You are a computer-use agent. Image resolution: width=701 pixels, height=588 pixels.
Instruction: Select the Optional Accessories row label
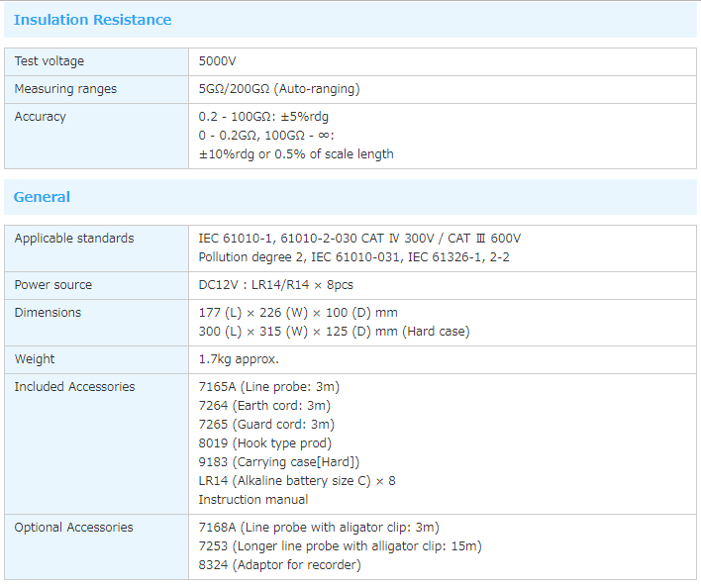click(x=73, y=528)
